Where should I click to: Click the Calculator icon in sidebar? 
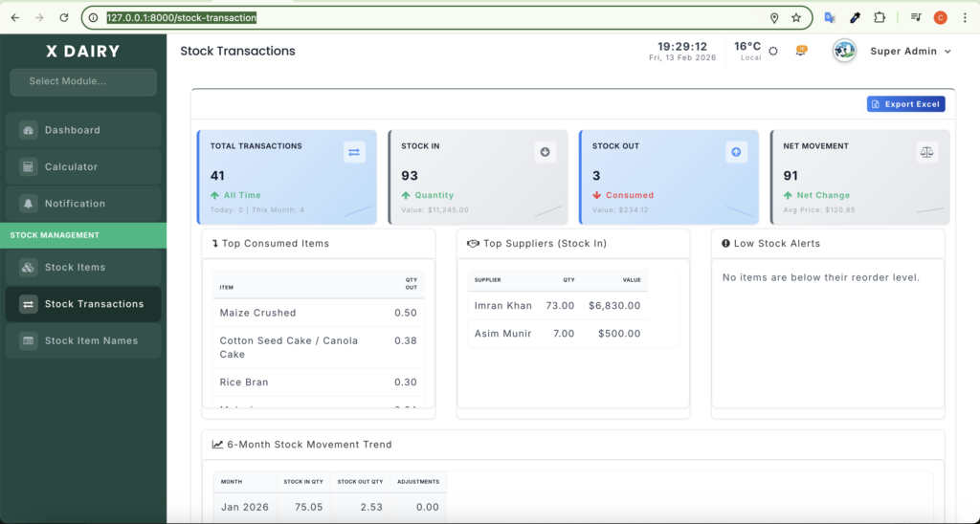[28, 166]
